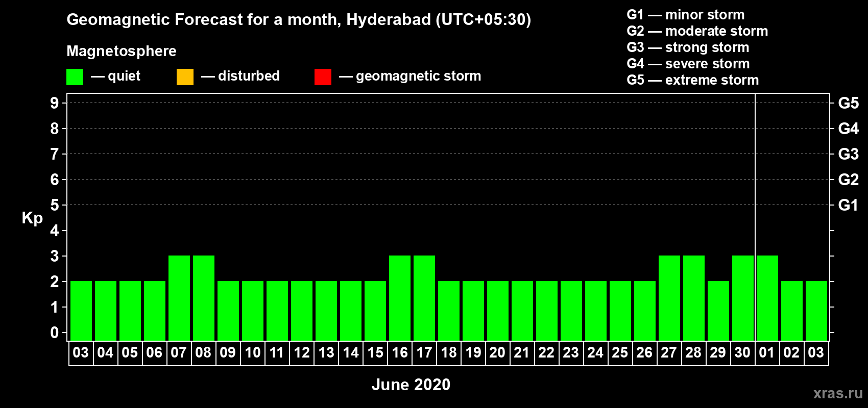Click date label 19 on x-axis
Viewport: 868px width, 408px height.
[473, 353]
